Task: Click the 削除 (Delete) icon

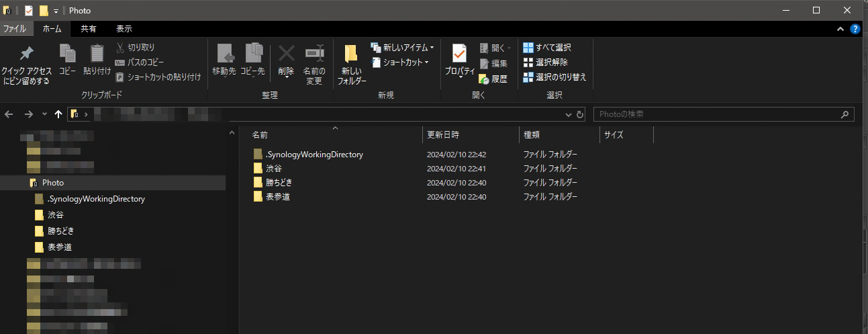Action: click(x=286, y=60)
